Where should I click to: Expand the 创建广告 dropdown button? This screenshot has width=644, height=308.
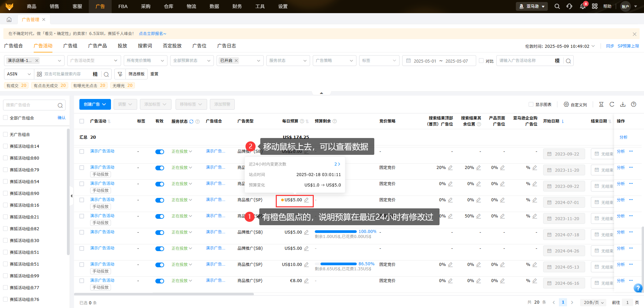pos(95,104)
